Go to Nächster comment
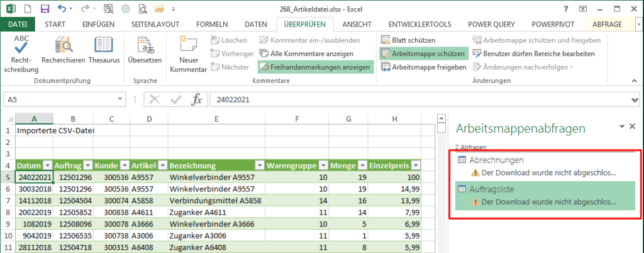644x253 pixels. point(230,67)
